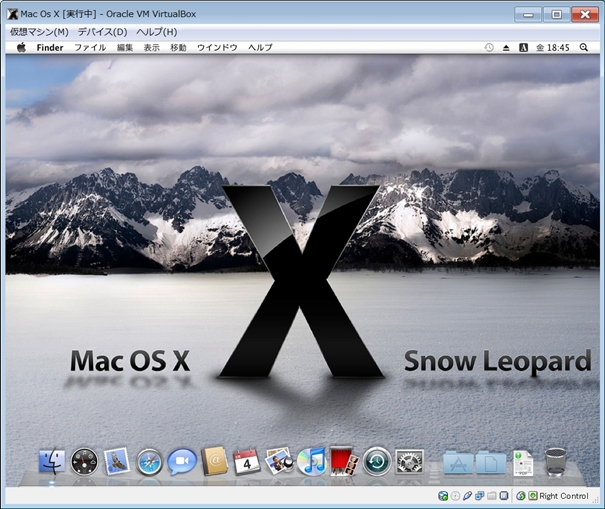The width and height of the screenshot is (605, 509).
Task: Click the Right Control host key label
Action: pos(564,496)
